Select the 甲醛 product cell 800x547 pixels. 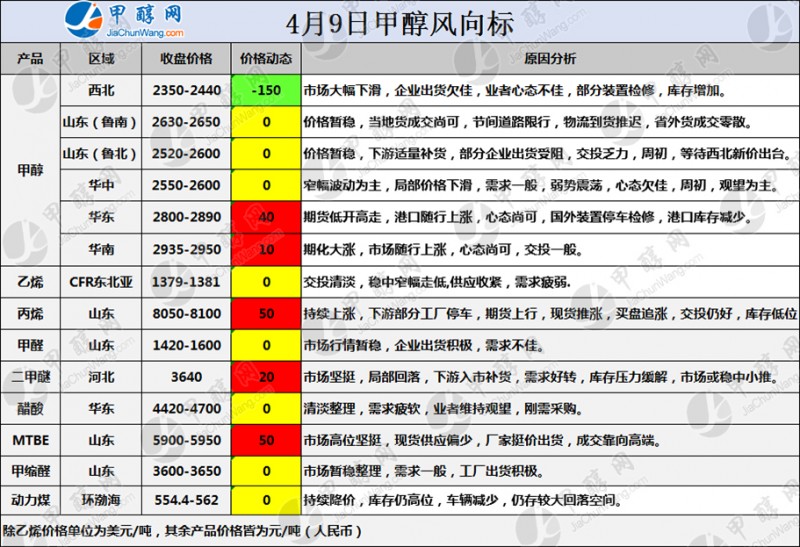pos(31,345)
